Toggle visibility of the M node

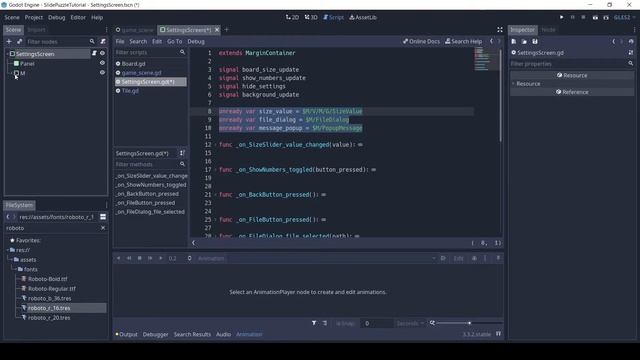102,72
